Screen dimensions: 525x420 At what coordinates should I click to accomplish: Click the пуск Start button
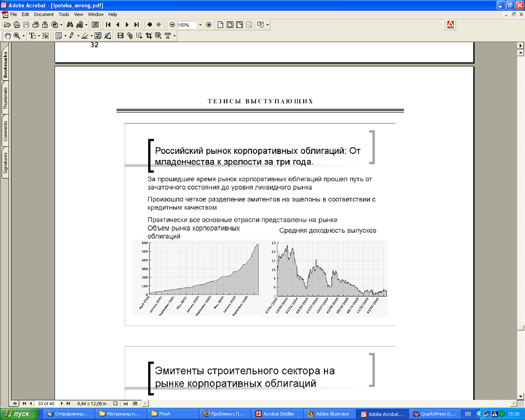pyautogui.click(x=19, y=414)
